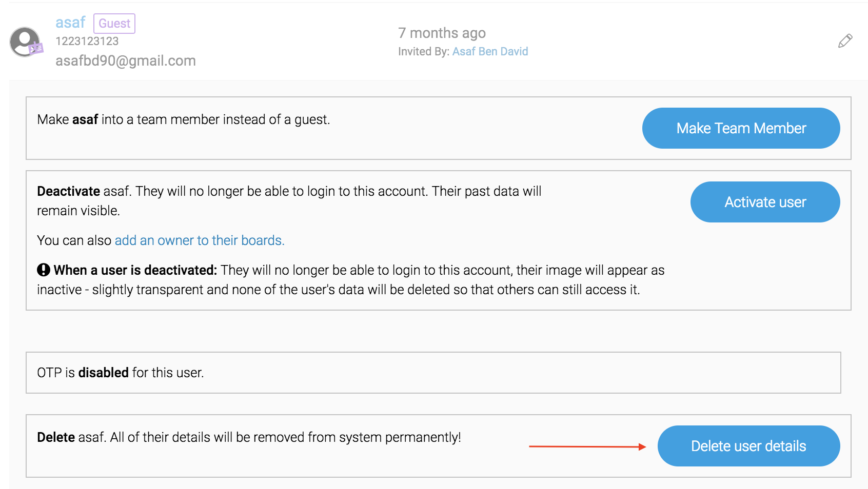
Task: Click the 7 months ago timestamp
Action: 442,33
